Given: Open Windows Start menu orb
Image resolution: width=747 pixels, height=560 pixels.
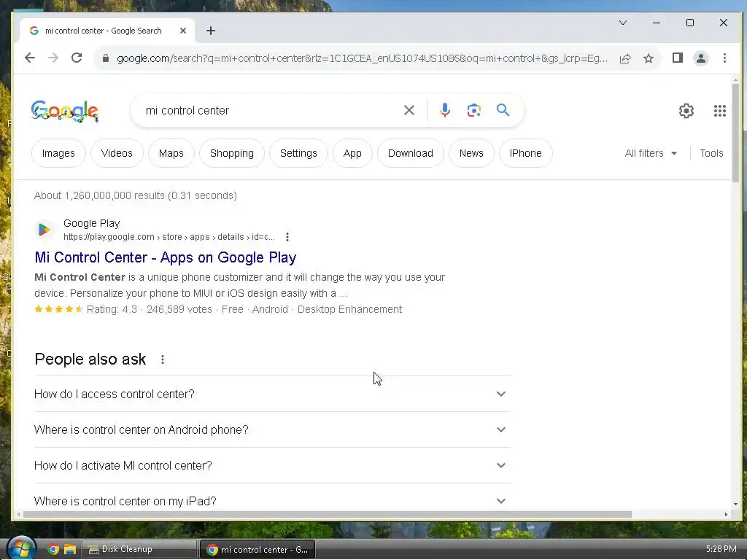Looking at the screenshot, I should (21, 549).
